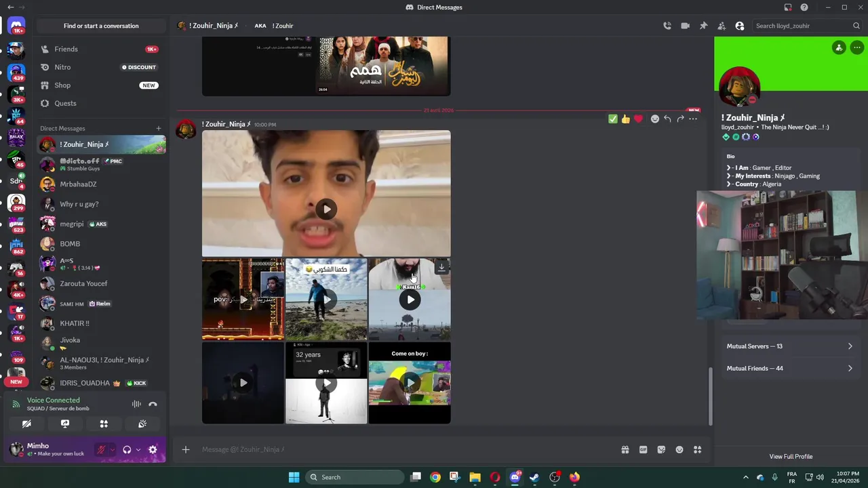Open the Why r u gay? conversation
The width and height of the screenshot is (868, 488).
[x=101, y=204]
